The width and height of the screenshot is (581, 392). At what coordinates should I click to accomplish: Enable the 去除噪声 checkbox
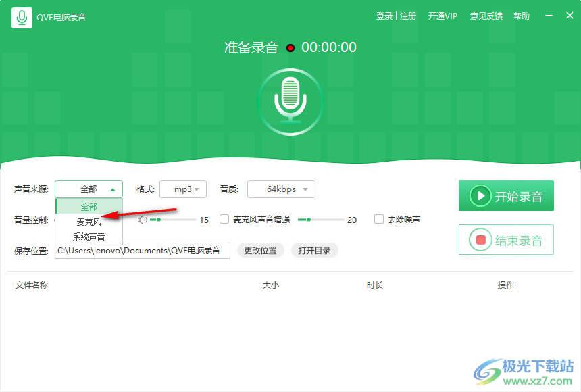[378, 219]
